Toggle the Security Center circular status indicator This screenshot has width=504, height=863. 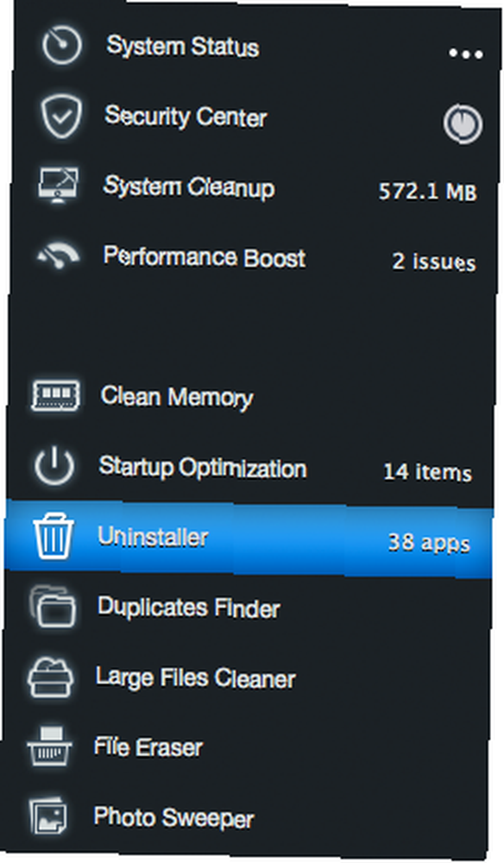[463, 123]
